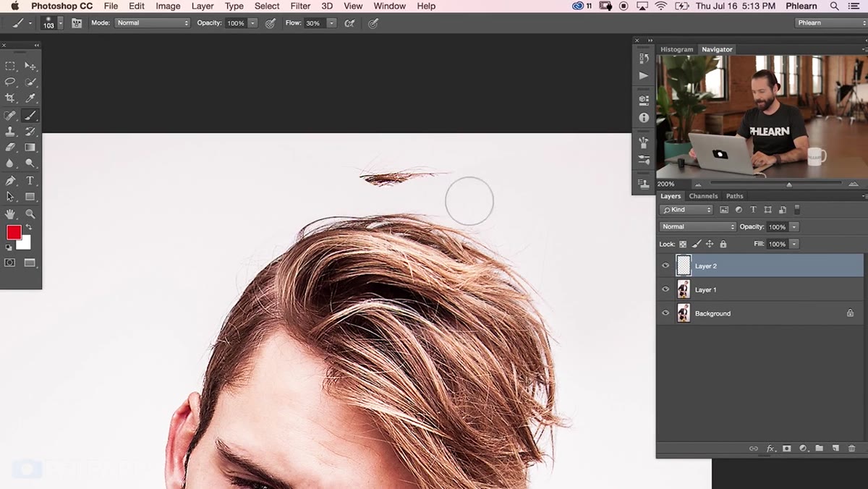Click the white background color swatch

click(x=25, y=244)
